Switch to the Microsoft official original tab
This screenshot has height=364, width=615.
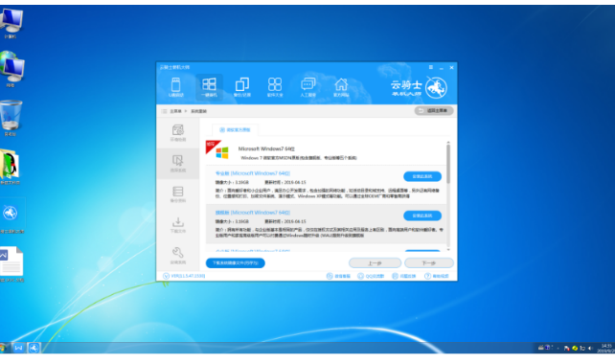235,130
